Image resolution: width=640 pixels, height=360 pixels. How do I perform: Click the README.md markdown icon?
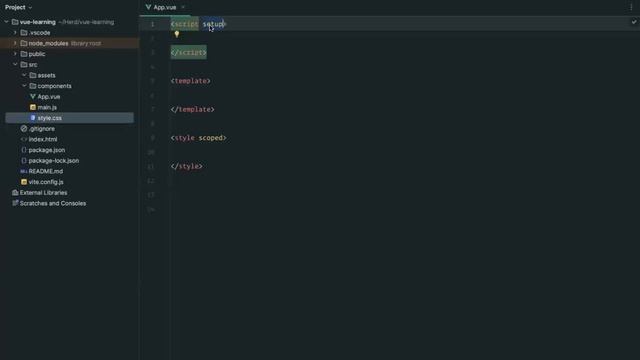click(x=24, y=171)
